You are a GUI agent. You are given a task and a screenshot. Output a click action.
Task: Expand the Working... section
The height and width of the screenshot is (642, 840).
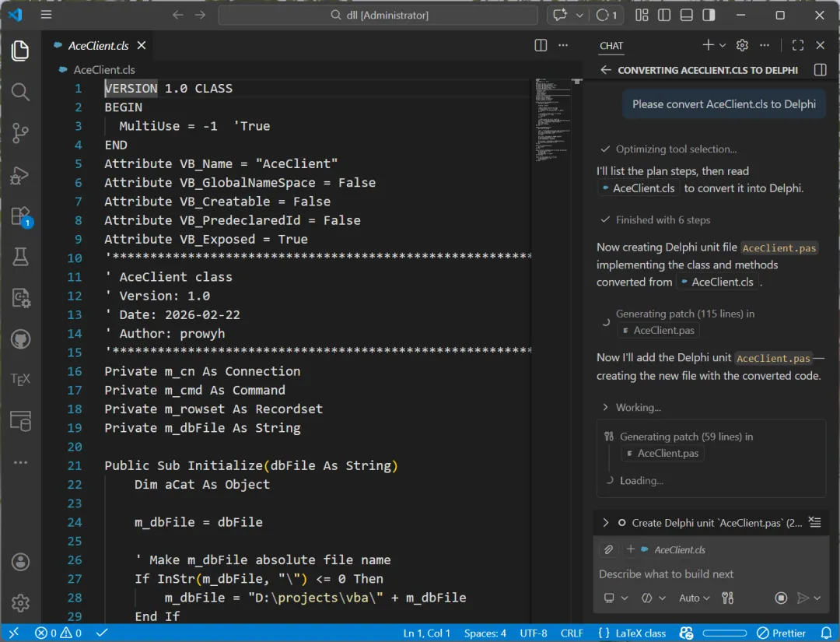pos(632,407)
